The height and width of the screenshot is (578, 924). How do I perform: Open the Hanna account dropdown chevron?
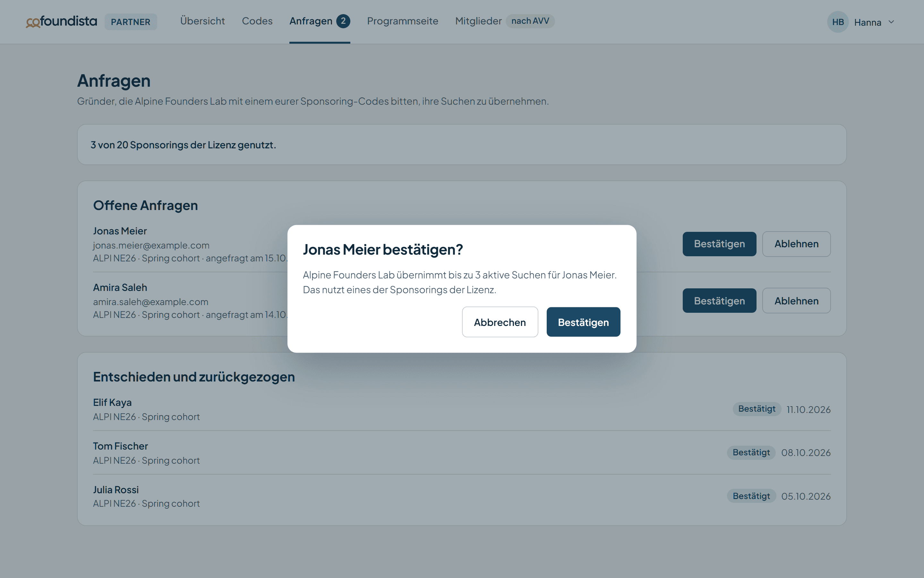point(891,22)
